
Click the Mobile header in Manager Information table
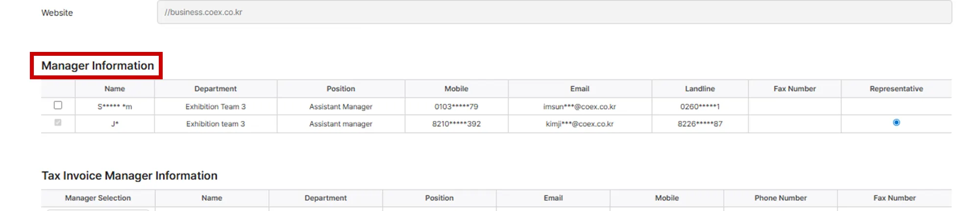pyautogui.click(x=456, y=89)
